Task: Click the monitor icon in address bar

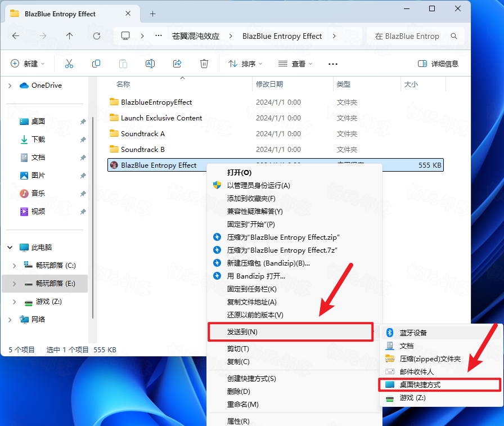Action: point(125,35)
